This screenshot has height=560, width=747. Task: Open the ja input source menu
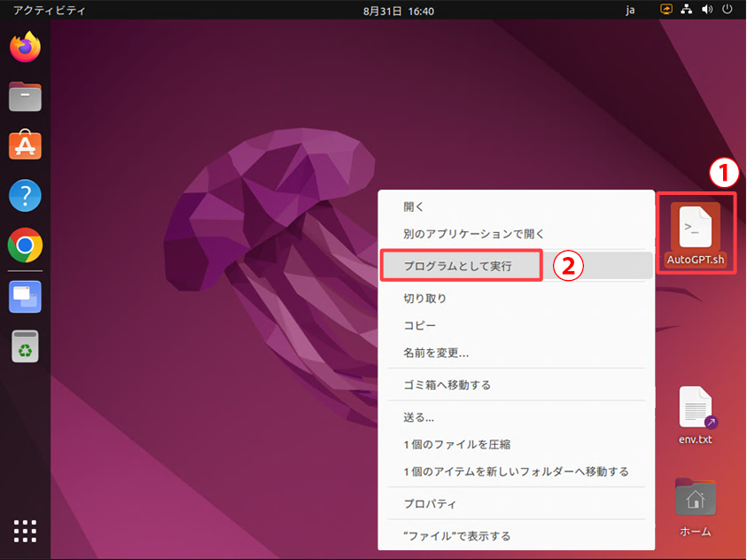pyautogui.click(x=630, y=10)
